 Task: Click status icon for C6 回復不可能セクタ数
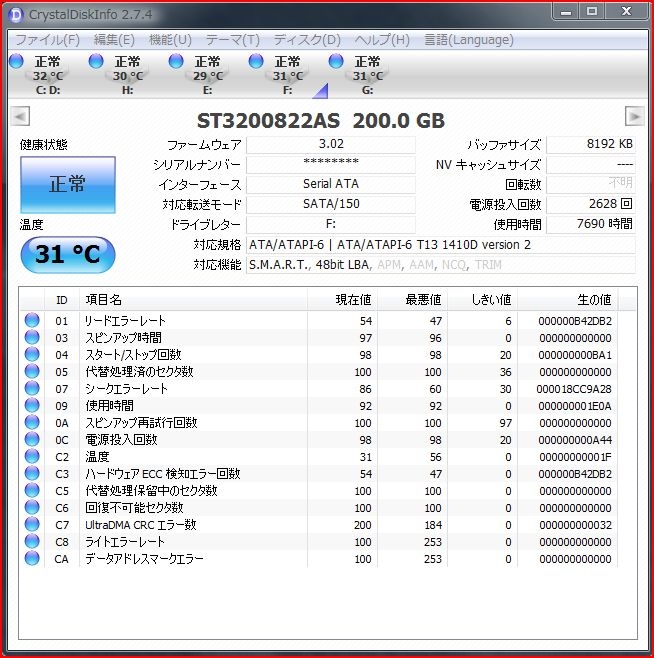click(32, 507)
